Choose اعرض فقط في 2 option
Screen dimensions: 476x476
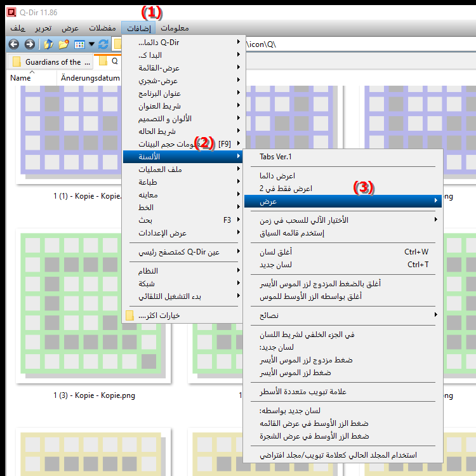(343, 188)
